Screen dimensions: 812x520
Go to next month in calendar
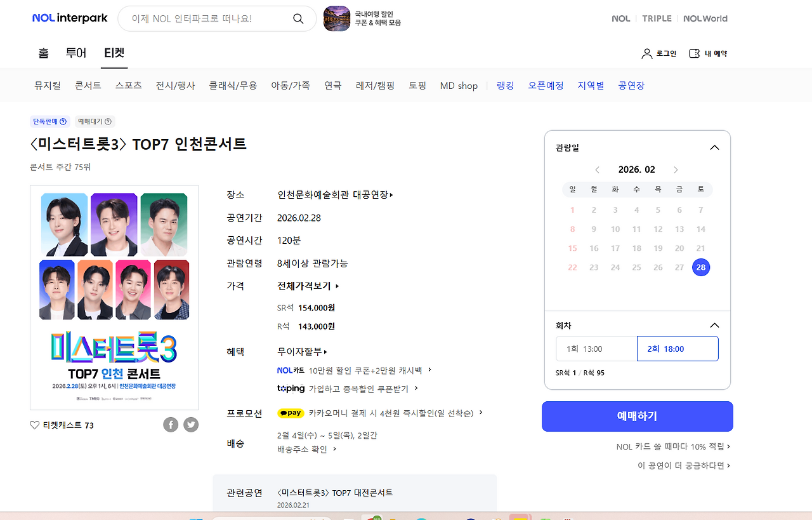(676, 170)
